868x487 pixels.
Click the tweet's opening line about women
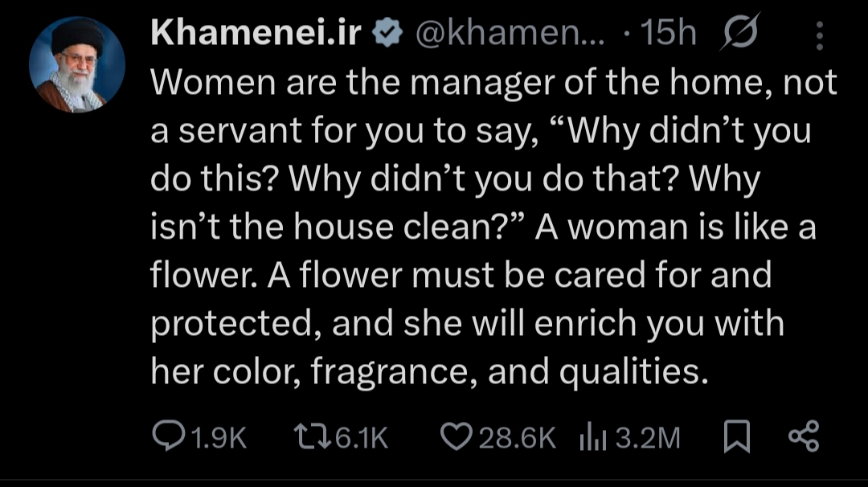(x=493, y=83)
